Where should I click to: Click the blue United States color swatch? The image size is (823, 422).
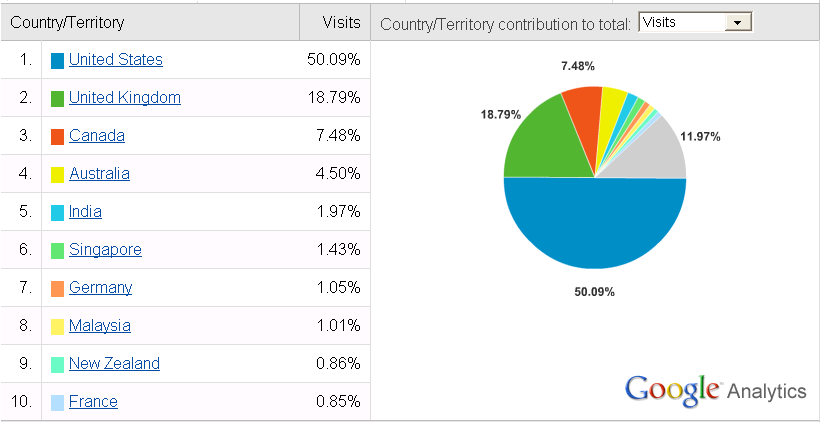(x=58, y=61)
